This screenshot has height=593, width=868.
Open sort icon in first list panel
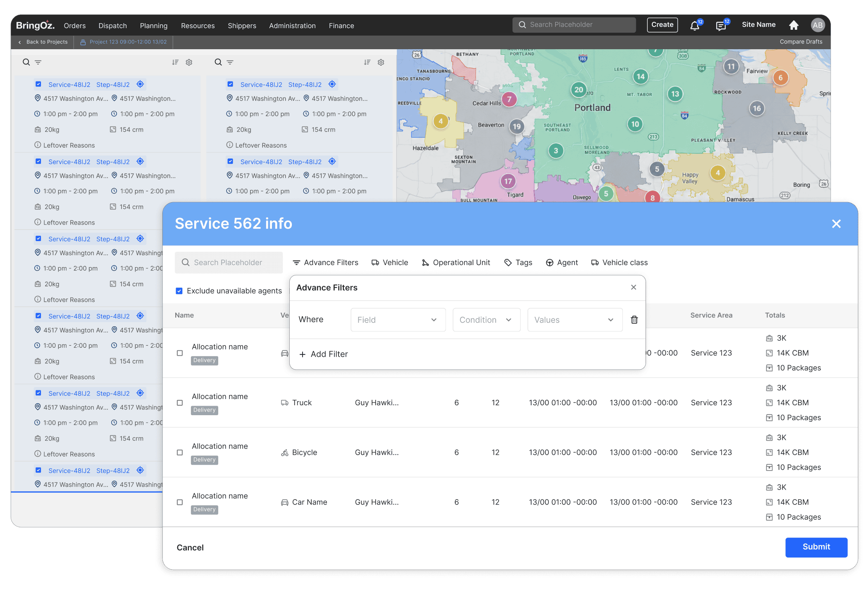pos(175,62)
